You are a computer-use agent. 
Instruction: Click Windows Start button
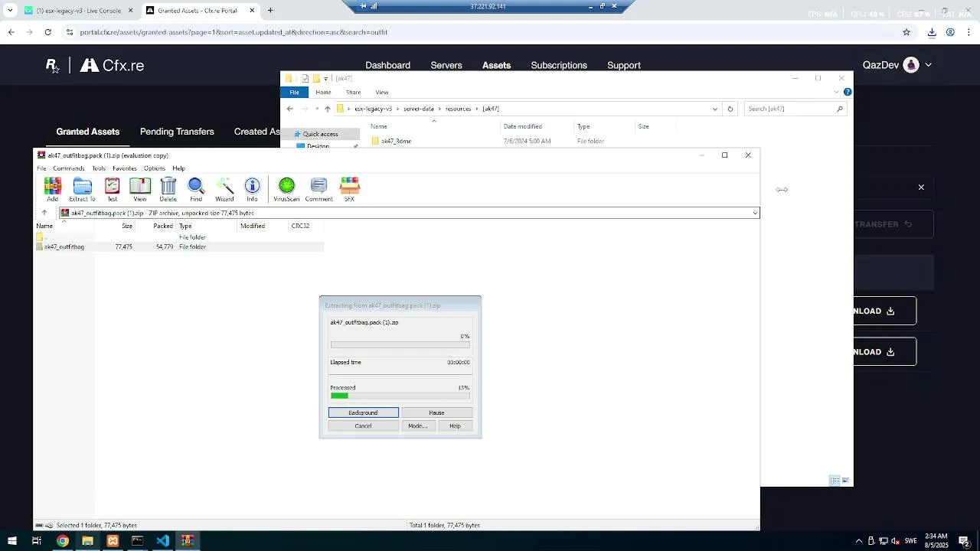[11, 541]
